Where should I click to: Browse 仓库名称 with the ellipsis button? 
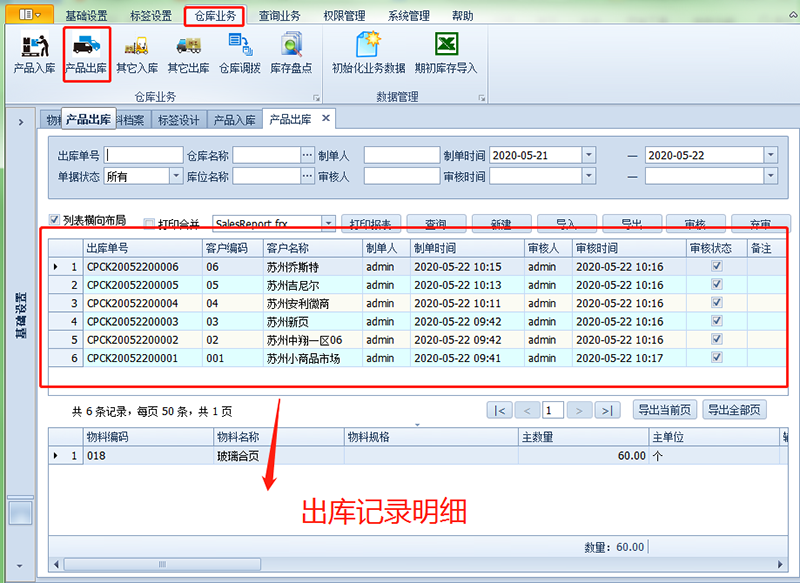[x=307, y=155]
